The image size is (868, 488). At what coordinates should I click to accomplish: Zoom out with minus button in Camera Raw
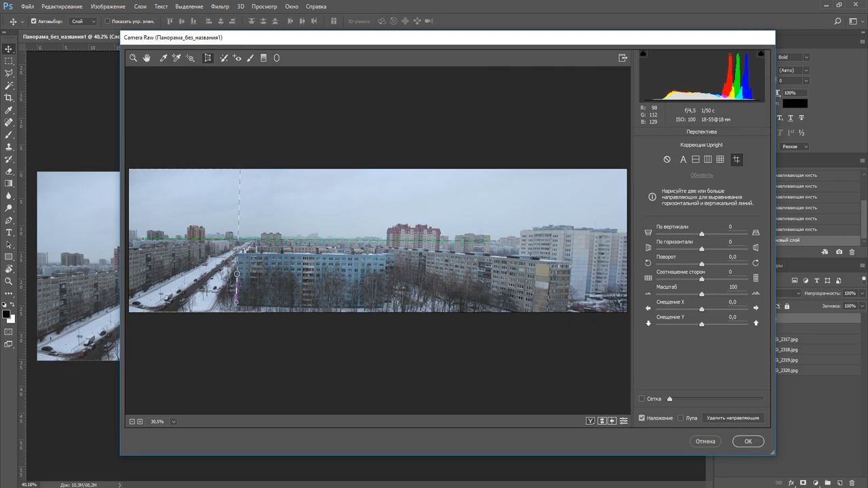coord(132,422)
